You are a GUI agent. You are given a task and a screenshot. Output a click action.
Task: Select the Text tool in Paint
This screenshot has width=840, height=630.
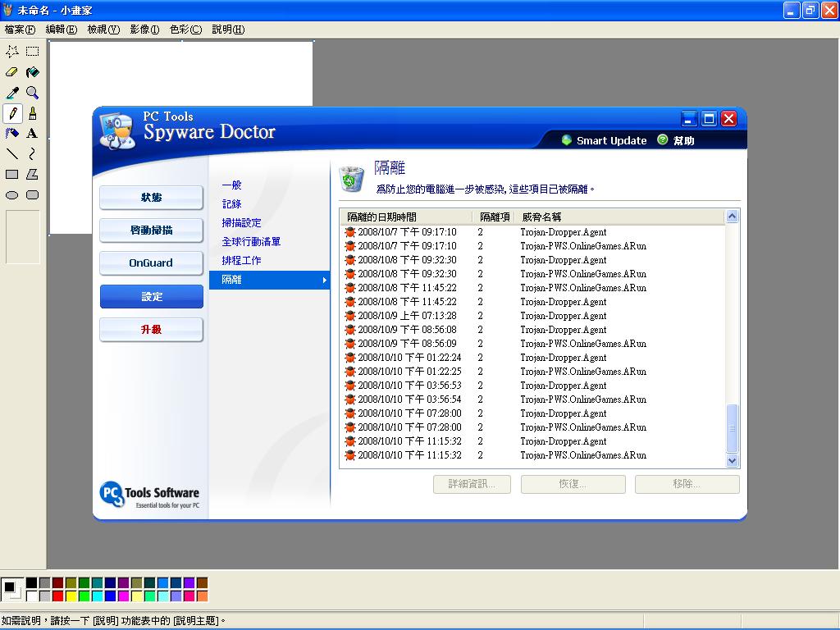click(33, 134)
